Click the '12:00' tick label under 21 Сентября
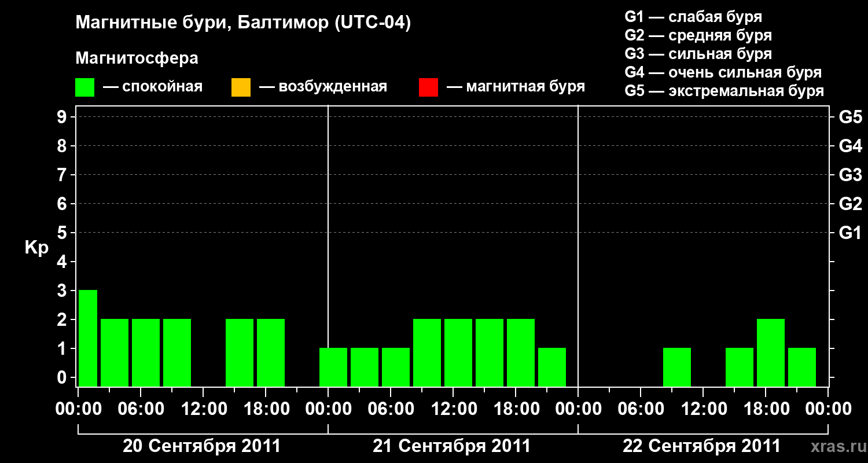Viewport: 868px width, 463px height. click(x=453, y=409)
